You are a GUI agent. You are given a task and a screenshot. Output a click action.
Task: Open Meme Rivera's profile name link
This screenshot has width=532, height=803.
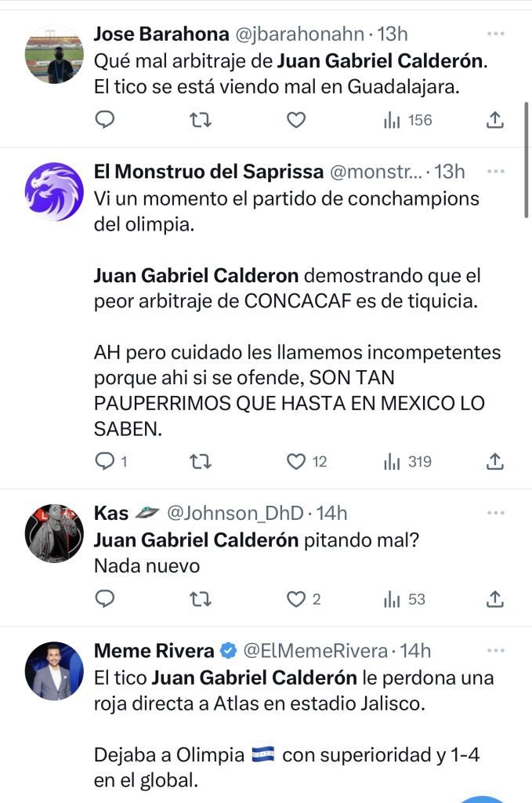pos(154,650)
